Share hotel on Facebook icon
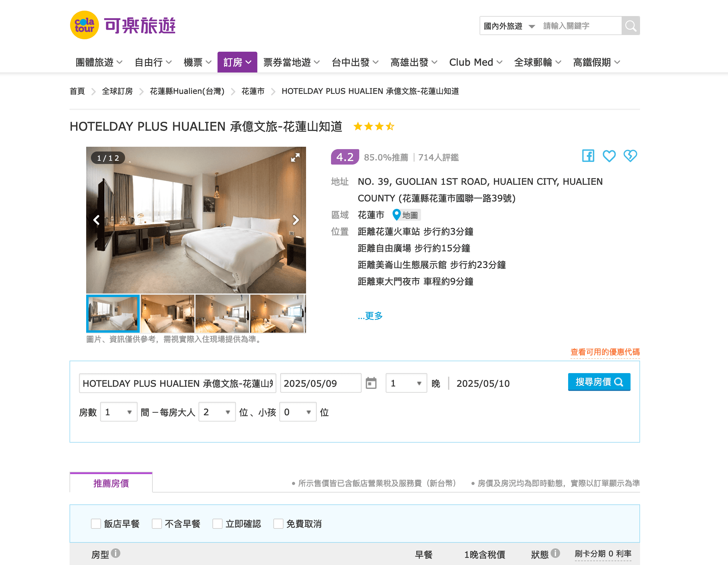Image resolution: width=728 pixels, height=565 pixels. pos(588,156)
